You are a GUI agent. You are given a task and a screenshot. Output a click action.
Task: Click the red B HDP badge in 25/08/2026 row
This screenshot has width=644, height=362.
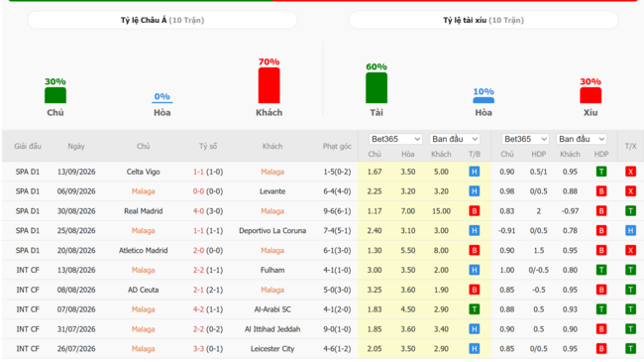[601, 231]
